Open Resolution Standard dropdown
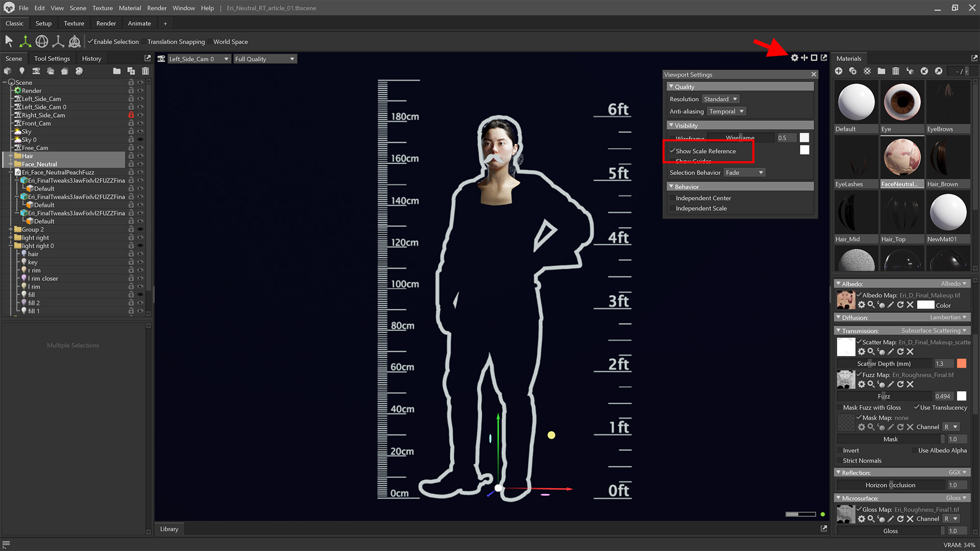Image resolution: width=980 pixels, height=551 pixels. (x=720, y=99)
